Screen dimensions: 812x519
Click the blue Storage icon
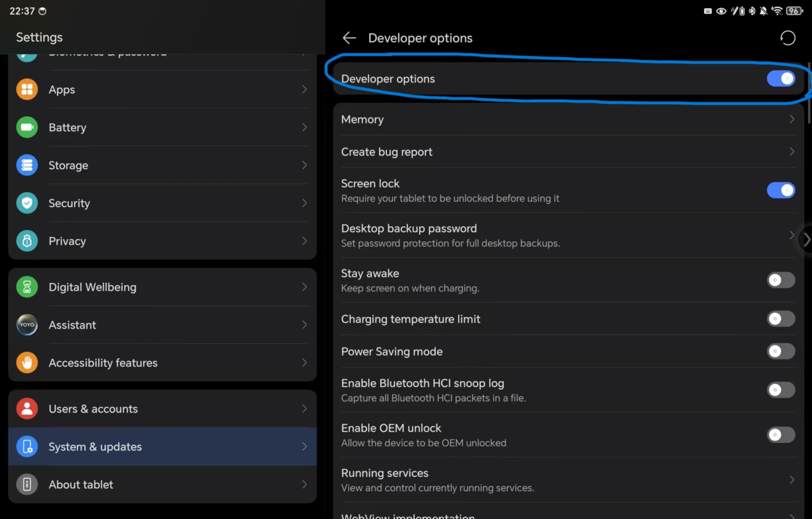(27, 165)
